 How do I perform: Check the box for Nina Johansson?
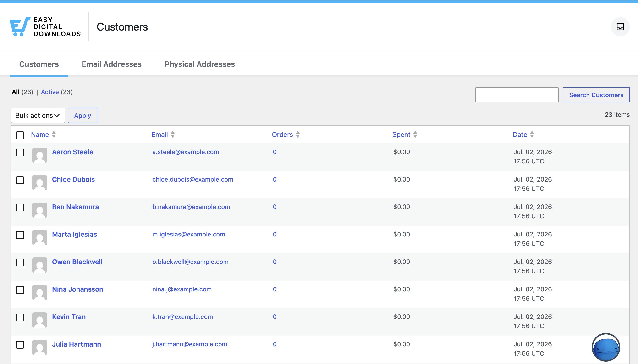tap(20, 290)
